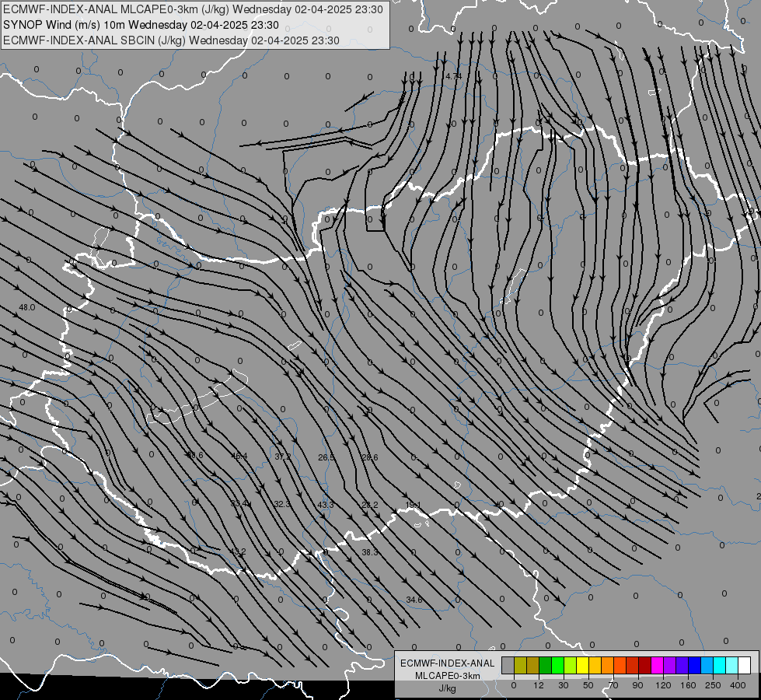Click the SYNOP Wind 10m title line
The width and height of the screenshot is (761, 700).
point(141,25)
